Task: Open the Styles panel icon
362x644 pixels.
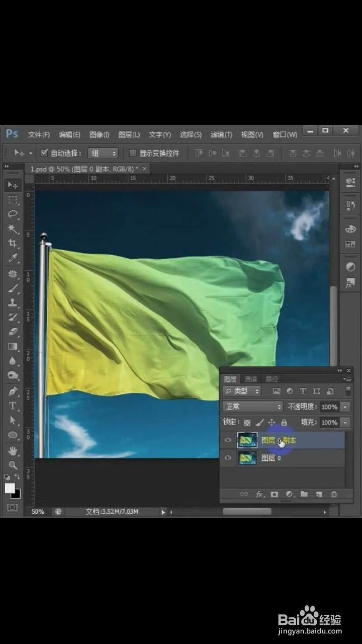Action: pyautogui.click(x=350, y=283)
